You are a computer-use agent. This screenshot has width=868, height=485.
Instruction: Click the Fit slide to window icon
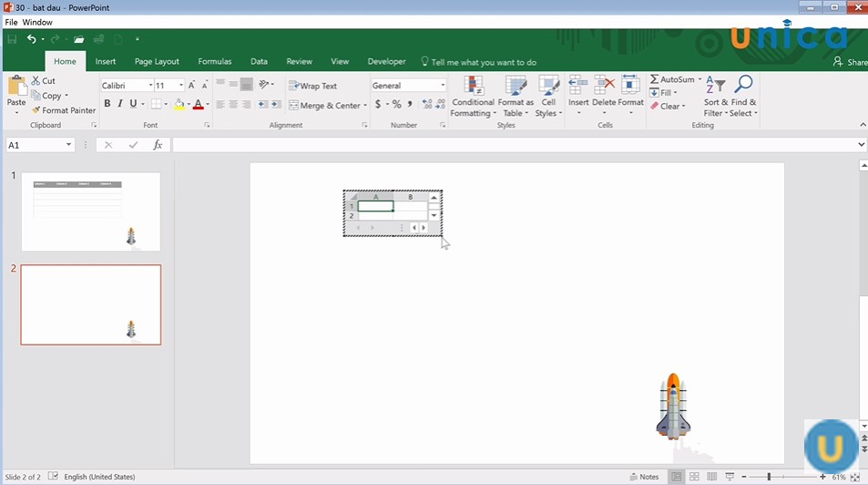click(855, 477)
